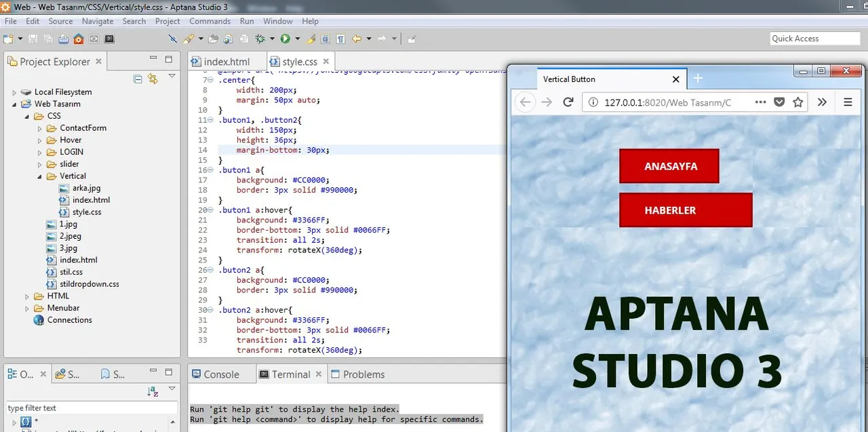Expand the LOGIN folder

click(39, 152)
